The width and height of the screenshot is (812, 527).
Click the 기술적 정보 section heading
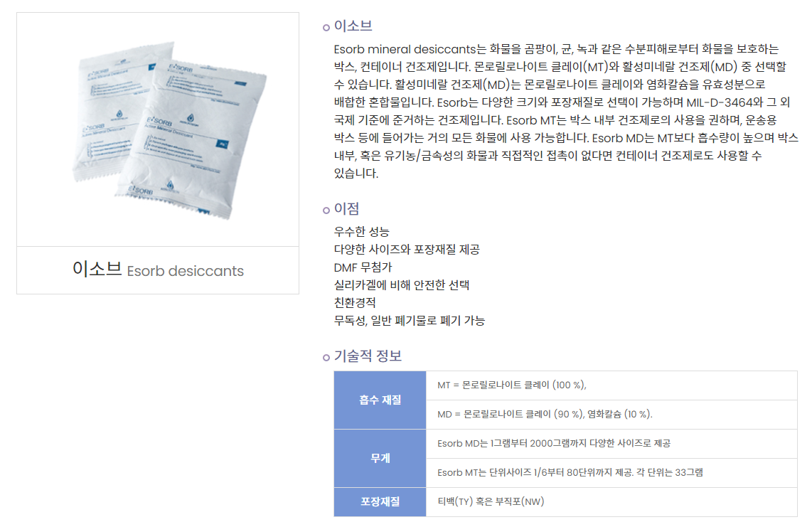368,356
